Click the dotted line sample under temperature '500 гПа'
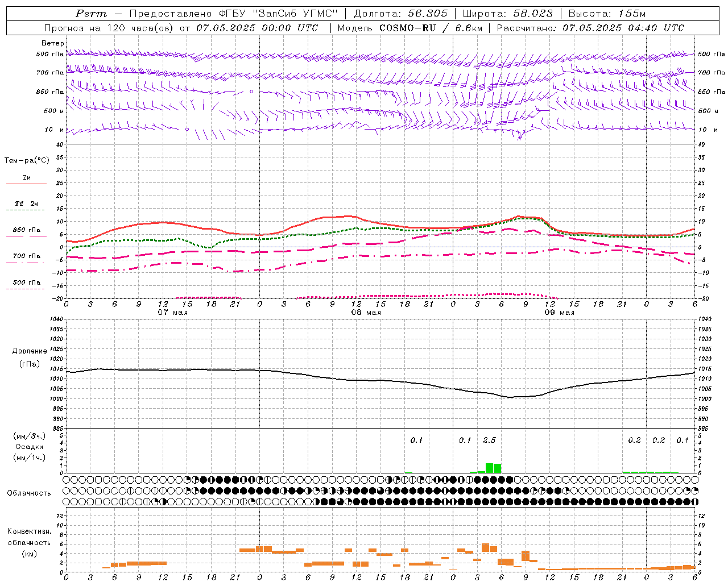This screenshot has height=582, width=728. 26,289
